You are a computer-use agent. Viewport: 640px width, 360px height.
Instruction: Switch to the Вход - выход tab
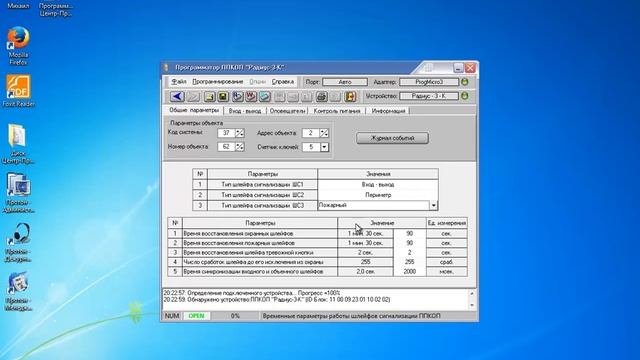[x=245, y=111]
